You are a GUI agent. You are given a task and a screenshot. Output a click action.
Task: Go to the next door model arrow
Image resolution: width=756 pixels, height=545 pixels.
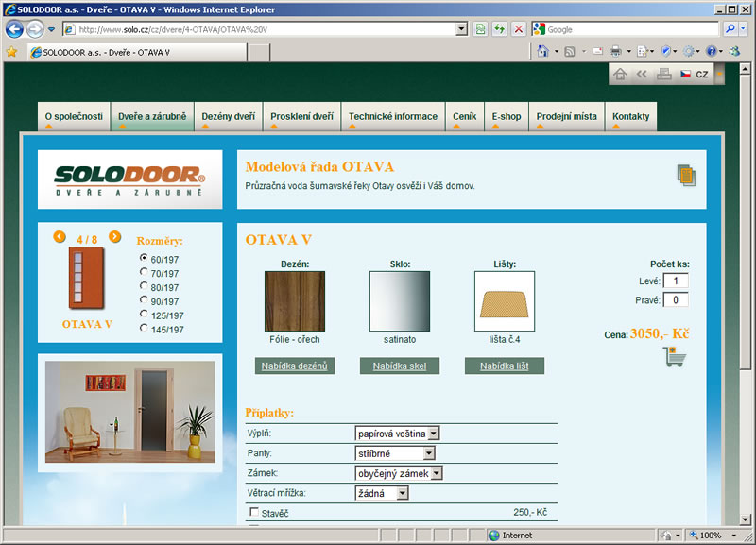(x=115, y=237)
